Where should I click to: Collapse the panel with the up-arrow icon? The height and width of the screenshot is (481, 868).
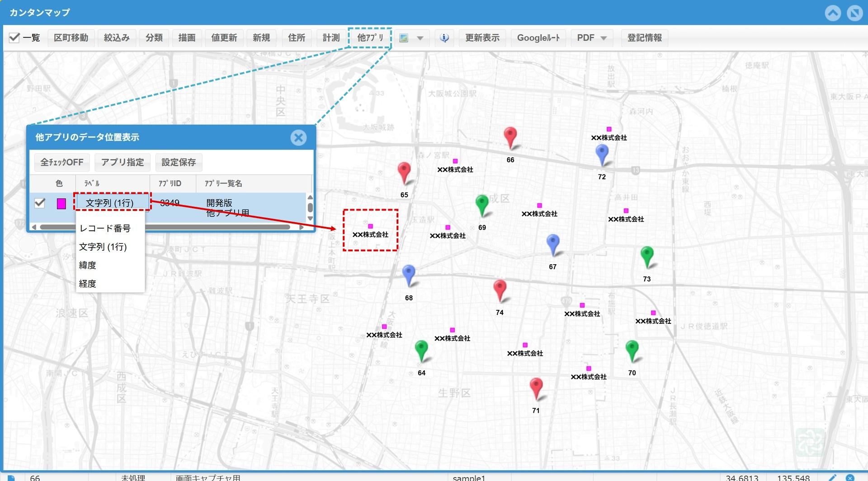coord(833,13)
